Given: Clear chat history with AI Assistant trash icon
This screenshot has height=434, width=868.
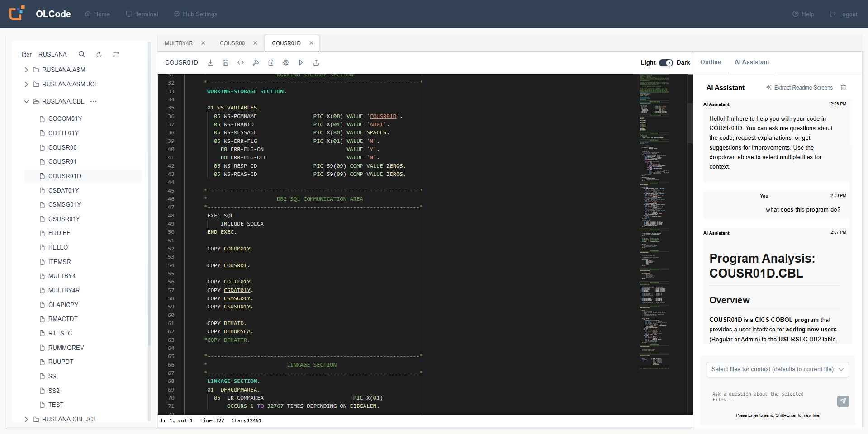Looking at the screenshot, I should [x=843, y=87].
